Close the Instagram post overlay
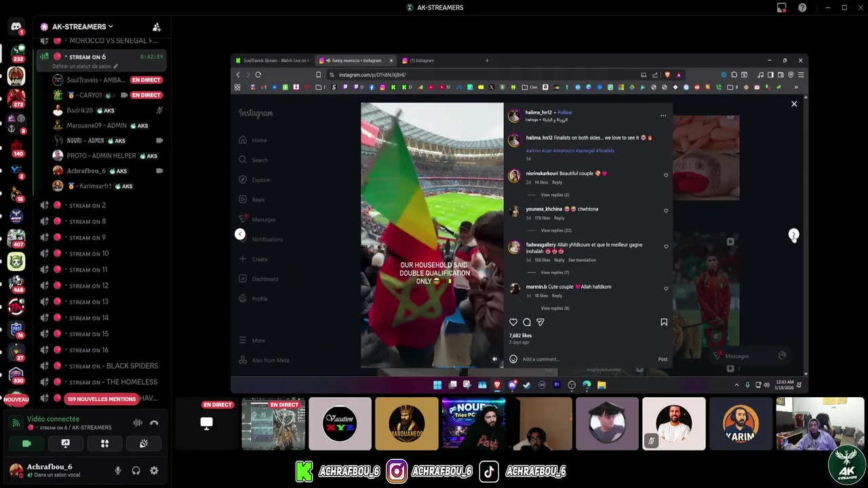Screen dimensions: 868x488 (x=794, y=104)
